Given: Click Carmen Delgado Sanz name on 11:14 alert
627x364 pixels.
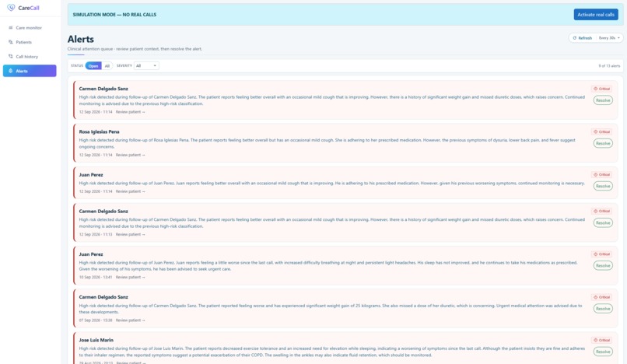Looking at the screenshot, I should [x=103, y=89].
